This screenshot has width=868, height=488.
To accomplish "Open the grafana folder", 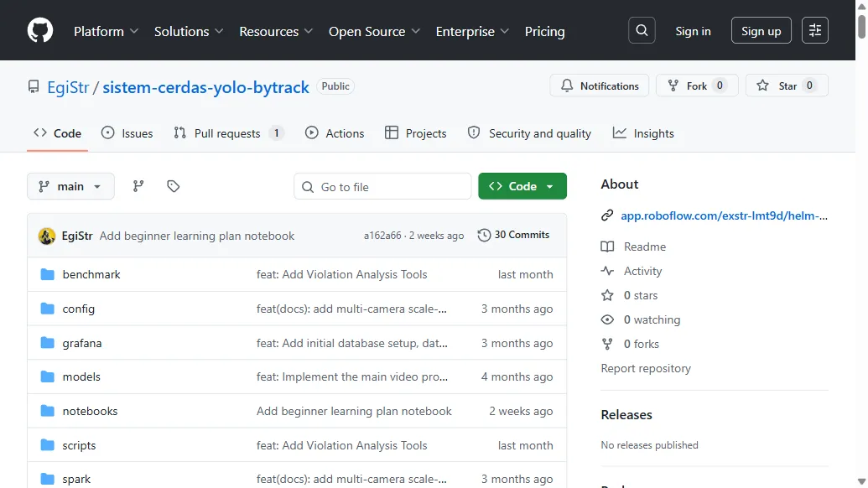I will coord(82,343).
